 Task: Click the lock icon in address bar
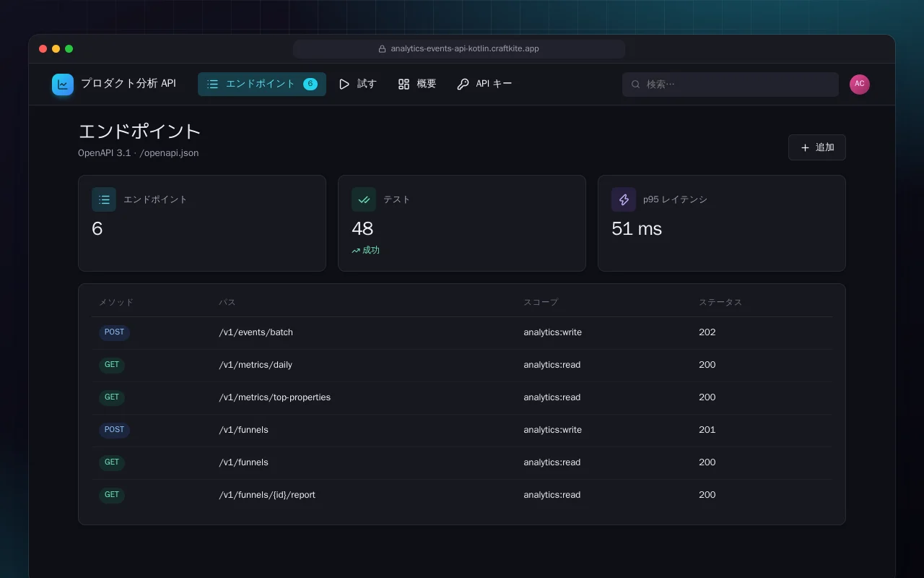point(383,49)
